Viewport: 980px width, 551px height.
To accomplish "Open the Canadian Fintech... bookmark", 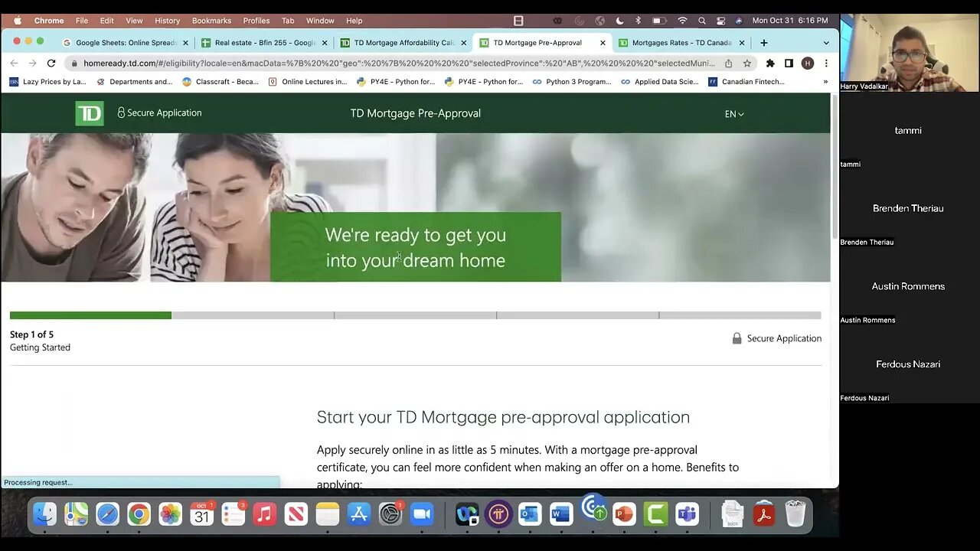I will tap(746, 82).
